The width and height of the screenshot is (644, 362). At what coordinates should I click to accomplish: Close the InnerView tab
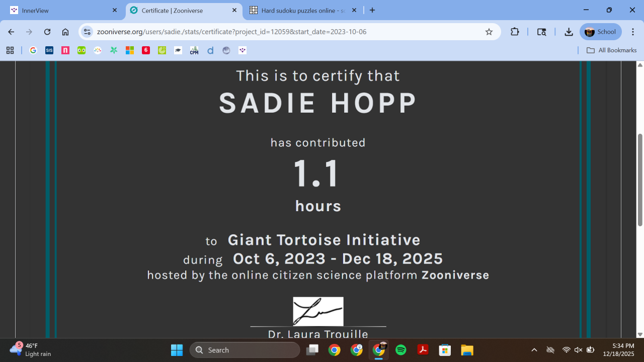115,10
